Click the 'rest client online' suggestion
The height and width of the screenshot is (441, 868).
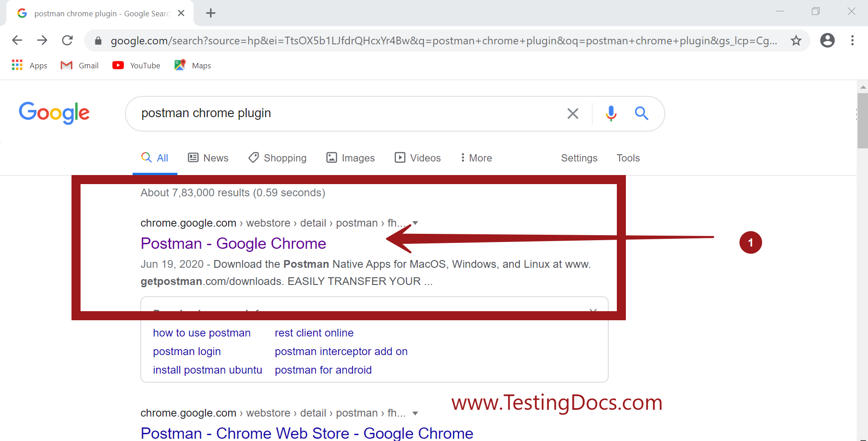click(x=314, y=333)
